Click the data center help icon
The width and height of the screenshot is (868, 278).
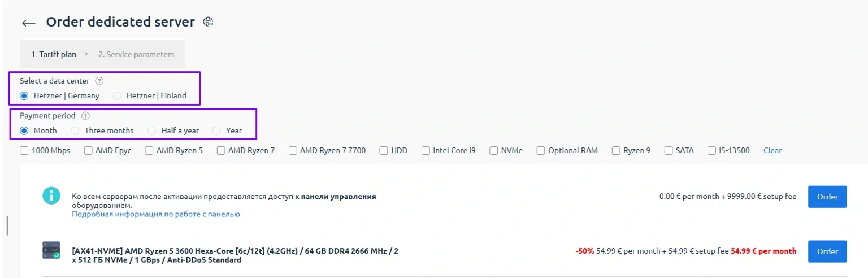coord(99,81)
